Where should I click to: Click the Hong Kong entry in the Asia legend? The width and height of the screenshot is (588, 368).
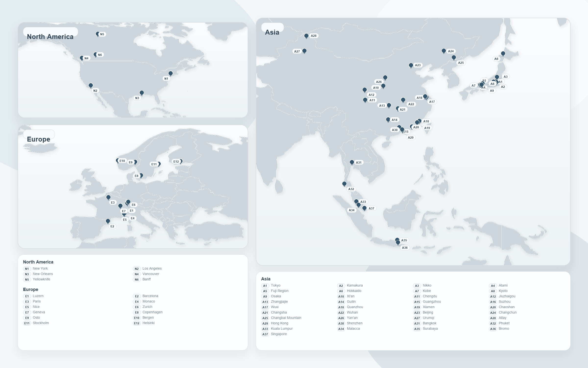tap(280, 323)
